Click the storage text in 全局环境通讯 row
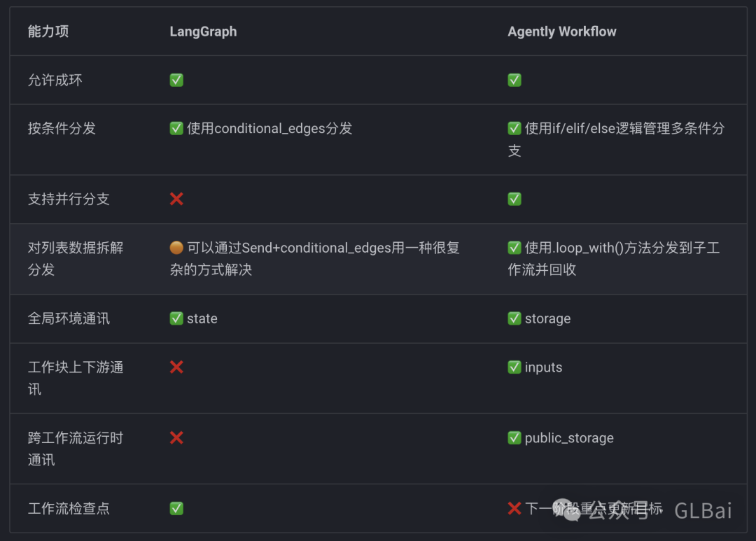756x541 pixels. [x=547, y=319]
